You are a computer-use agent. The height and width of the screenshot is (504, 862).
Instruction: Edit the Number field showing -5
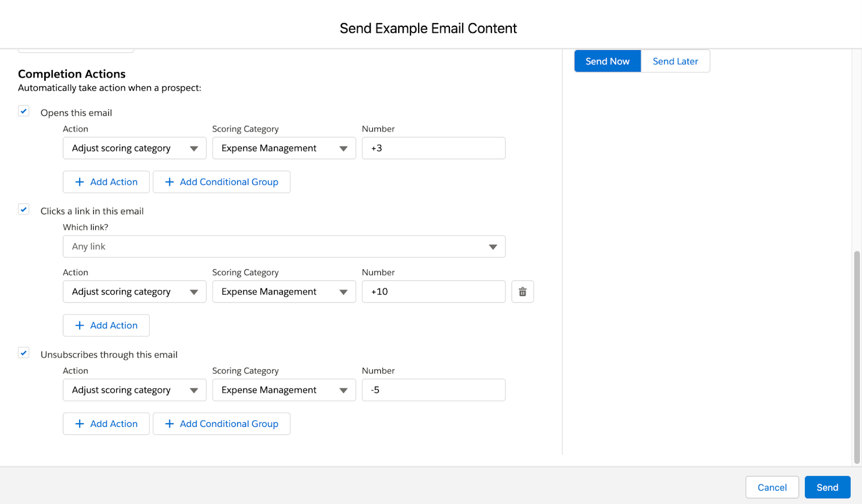[433, 390]
